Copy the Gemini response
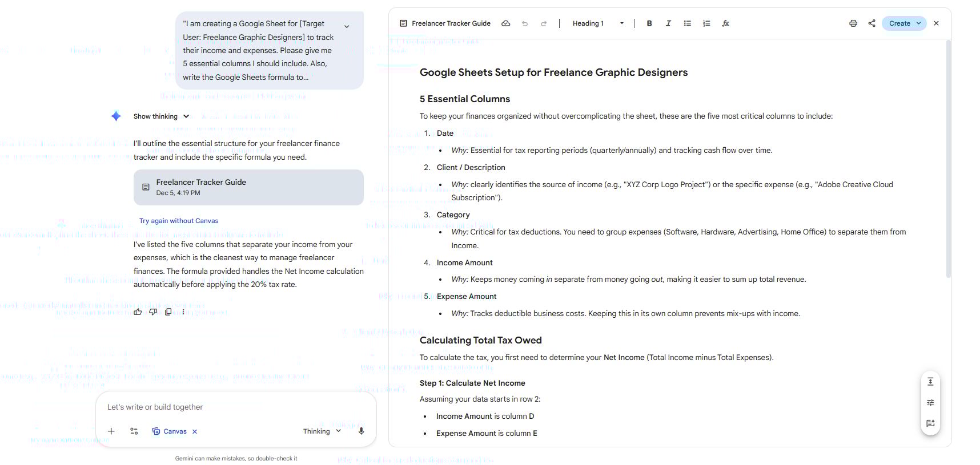Viewport: 980px width, 465px height. 168,312
